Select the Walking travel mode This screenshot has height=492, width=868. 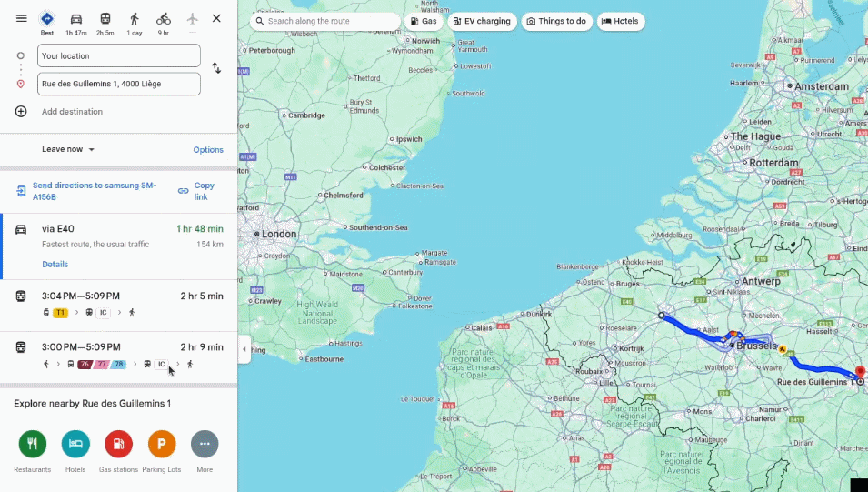134,24
